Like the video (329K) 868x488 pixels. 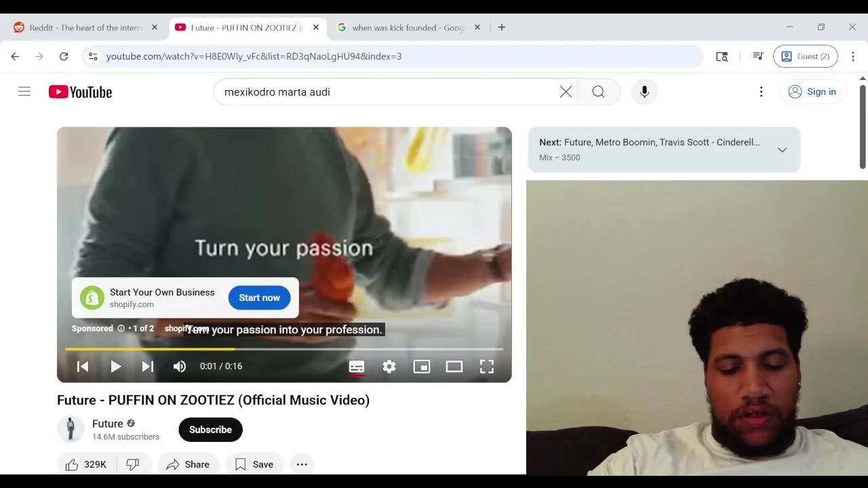tap(87, 464)
